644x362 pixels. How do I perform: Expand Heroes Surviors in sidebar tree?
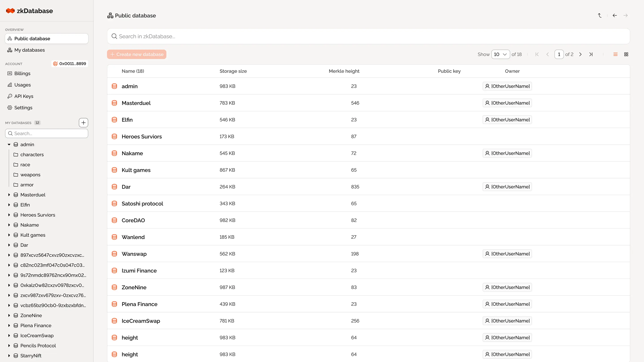tap(9, 215)
